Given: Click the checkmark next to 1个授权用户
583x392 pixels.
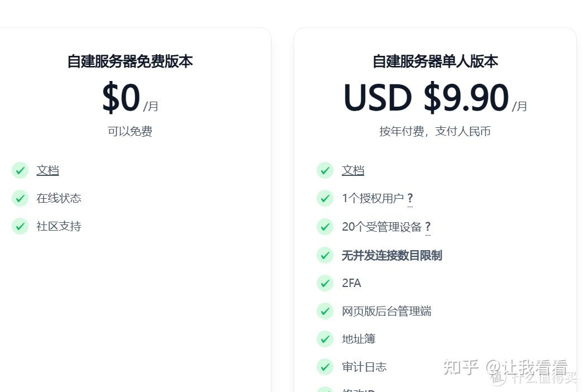Looking at the screenshot, I should pos(325,198).
